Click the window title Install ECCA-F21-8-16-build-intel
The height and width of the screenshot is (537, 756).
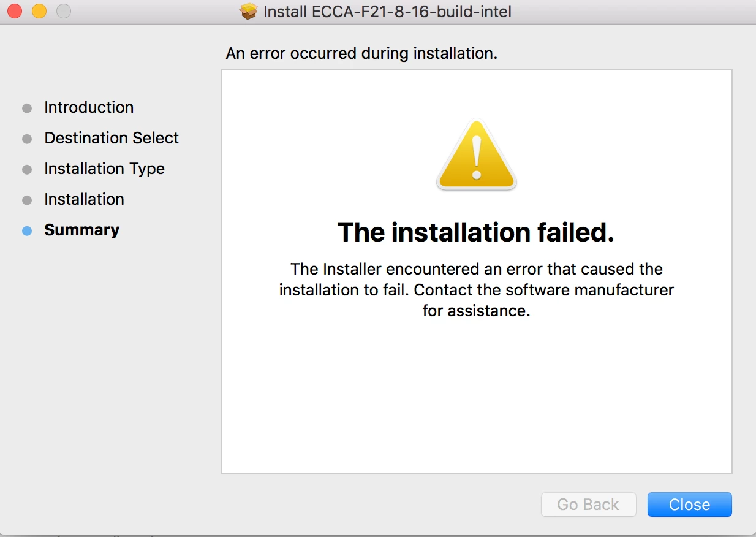(x=387, y=11)
